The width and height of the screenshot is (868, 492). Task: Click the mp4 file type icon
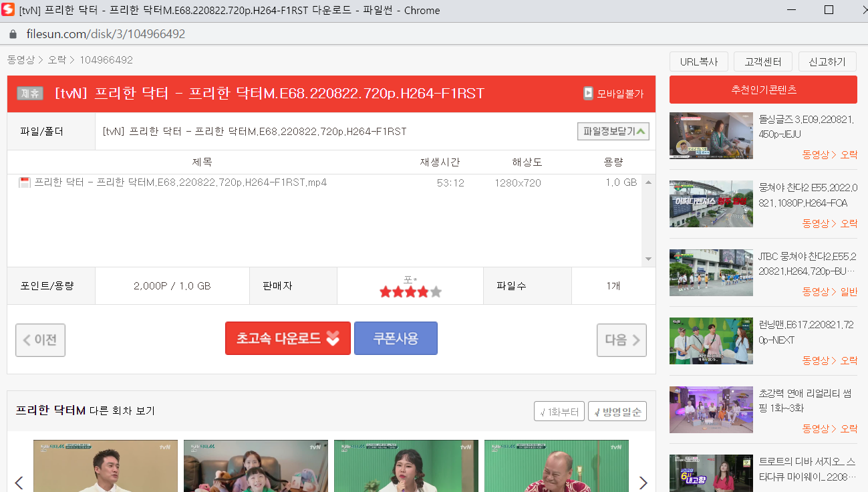point(25,182)
